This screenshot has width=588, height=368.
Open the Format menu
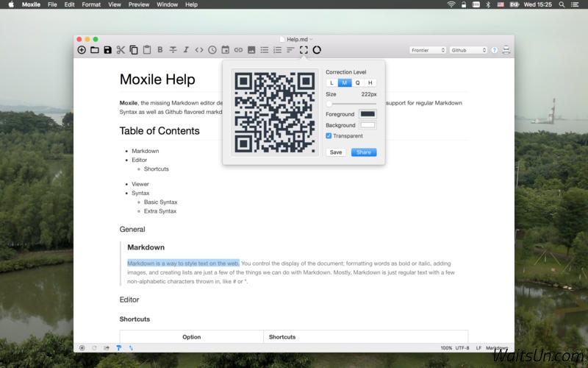coord(91,4)
